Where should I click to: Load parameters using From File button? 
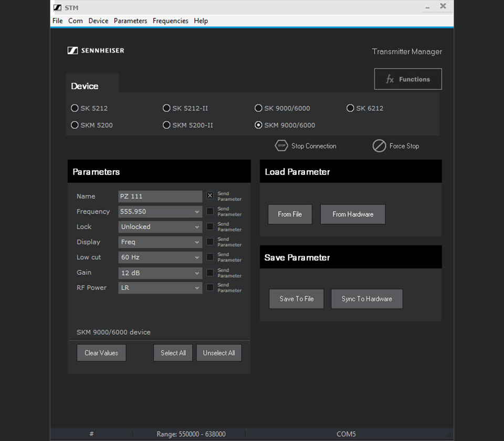click(290, 214)
